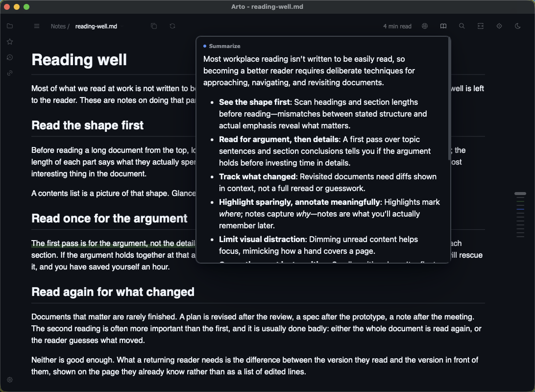Click the paragraph starting A contents list
535x392 pixels.
coord(114,194)
